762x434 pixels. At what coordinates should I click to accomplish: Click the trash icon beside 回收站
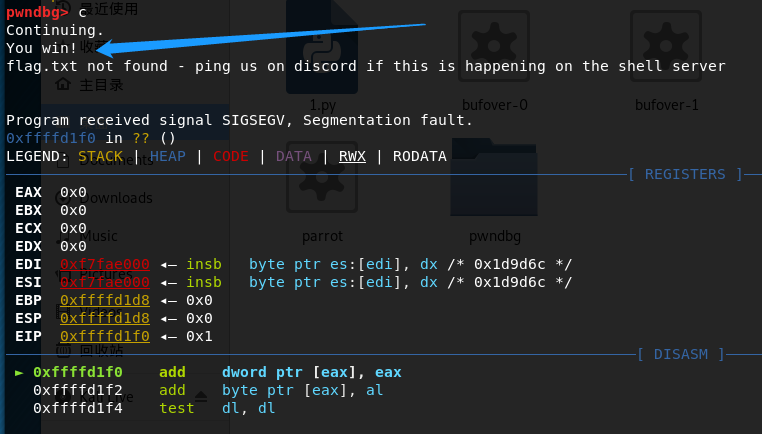click(64, 350)
